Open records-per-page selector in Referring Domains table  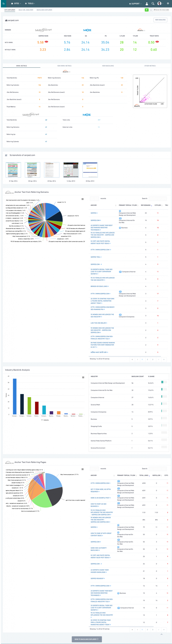[x=94, y=198]
